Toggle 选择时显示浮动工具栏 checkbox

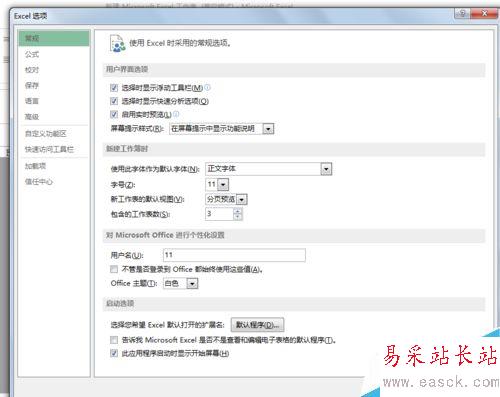tap(114, 88)
